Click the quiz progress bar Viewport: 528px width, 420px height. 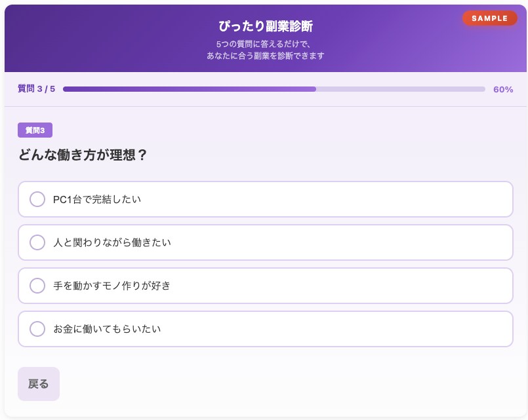click(x=274, y=89)
